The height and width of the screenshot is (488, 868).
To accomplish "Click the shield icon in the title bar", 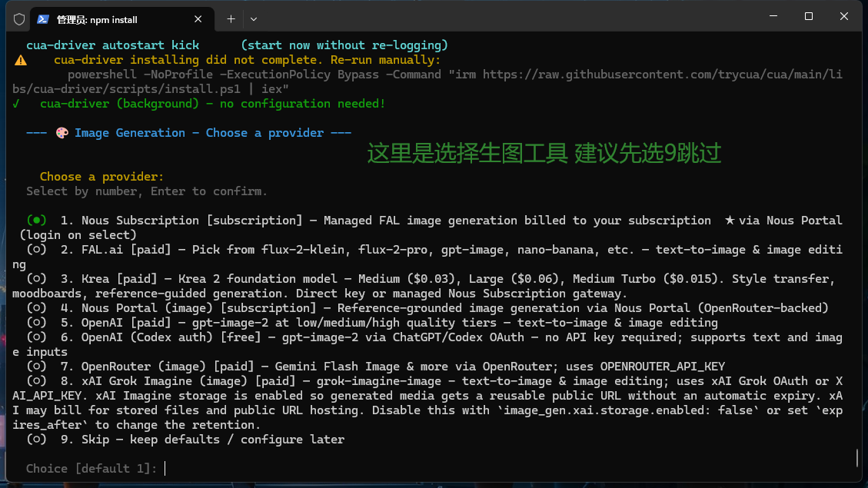I will click(x=19, y=19).
